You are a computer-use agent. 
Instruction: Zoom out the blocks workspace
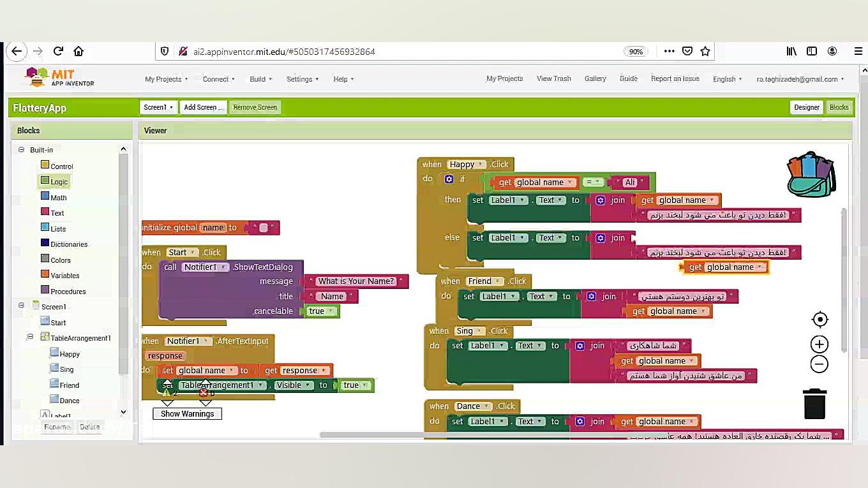tap(819, 364)
